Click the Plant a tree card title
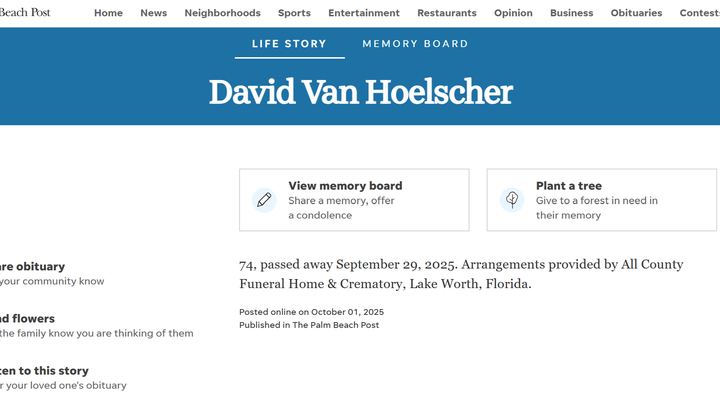 pyautogui.click(x=568, y=186)
